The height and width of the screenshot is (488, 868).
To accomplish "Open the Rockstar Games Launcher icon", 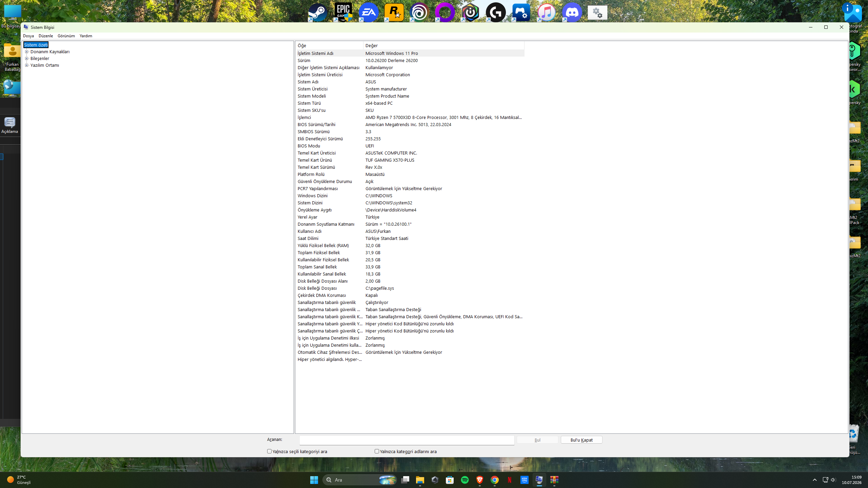I will [394, 13].
